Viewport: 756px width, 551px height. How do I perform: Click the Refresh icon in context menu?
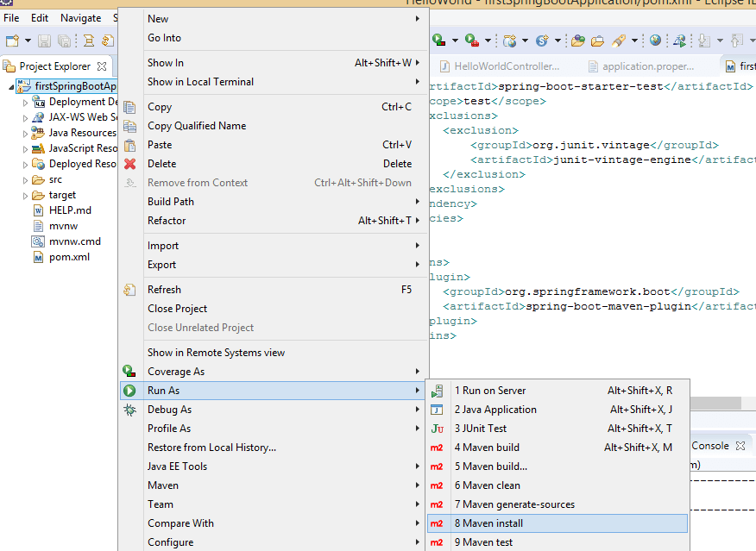click(129, 290)
